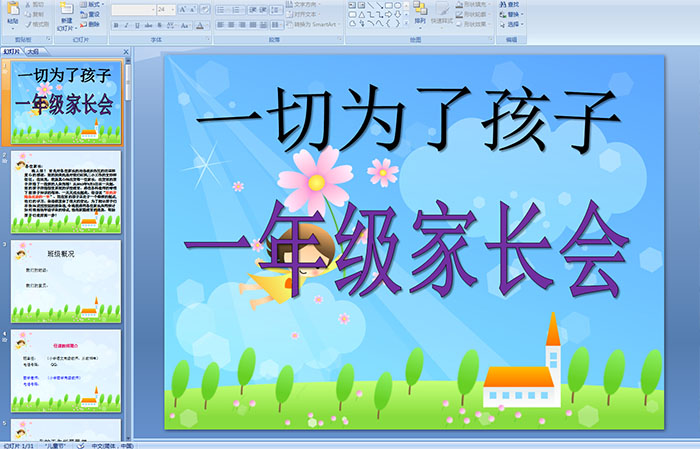Switch to the 大纲 (Outline) pane tab
The width and height of the screenshot is (700, 449).
[33, 52]
